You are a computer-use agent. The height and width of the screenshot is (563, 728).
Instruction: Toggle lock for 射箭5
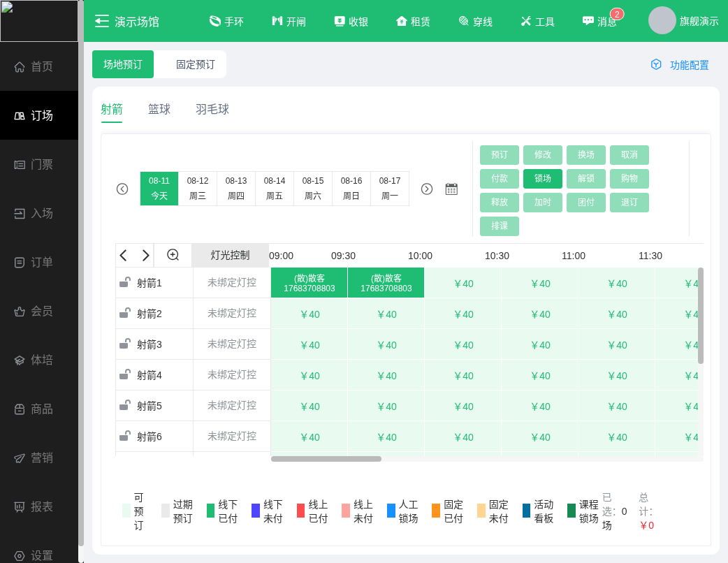[124, 405]
